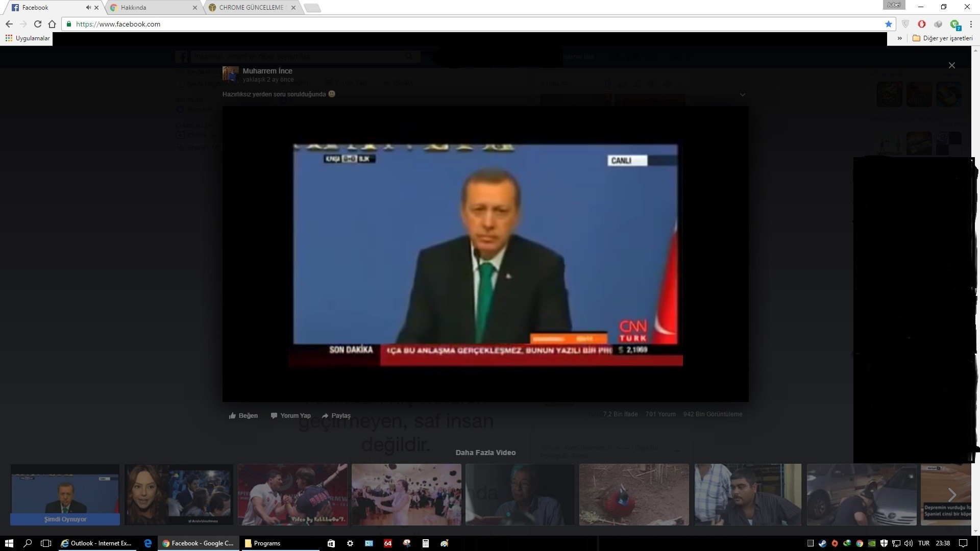The width and height of the screenshot is (980, 551).
Task: Click the Beğen like button
Action: (x=243, y=416)
